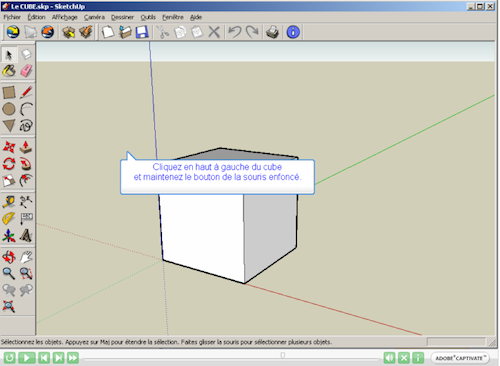This screenshot has height=366, width=500.
Task: Activate the Push/Pull tool
Action: coord(26,147)
